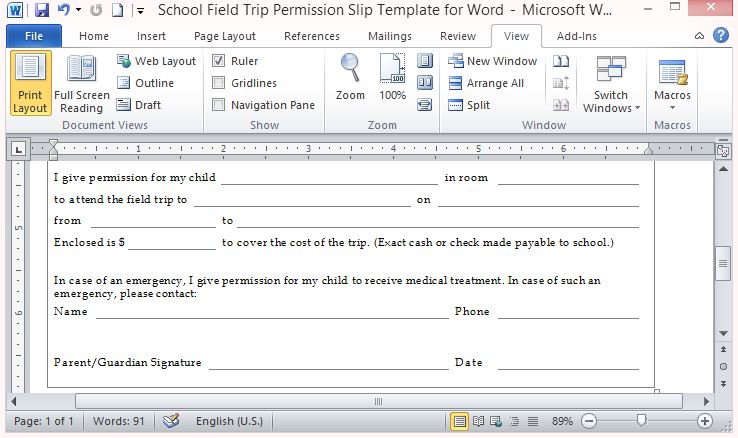738x438 pixels.
Task: Click the word count in status bar
Action: tap(118, 421)
